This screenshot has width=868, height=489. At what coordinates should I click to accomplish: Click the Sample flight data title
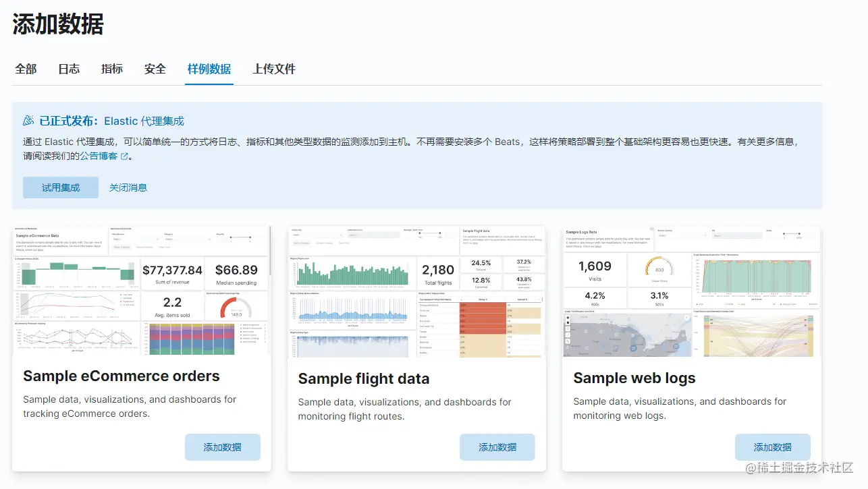[x=364, y=378]
